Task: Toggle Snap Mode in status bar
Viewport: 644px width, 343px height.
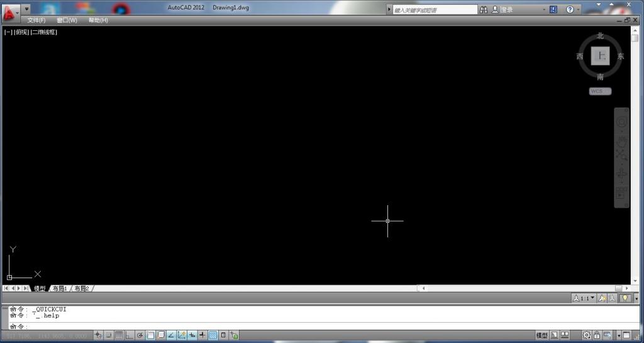Action: tap(109, 335)
